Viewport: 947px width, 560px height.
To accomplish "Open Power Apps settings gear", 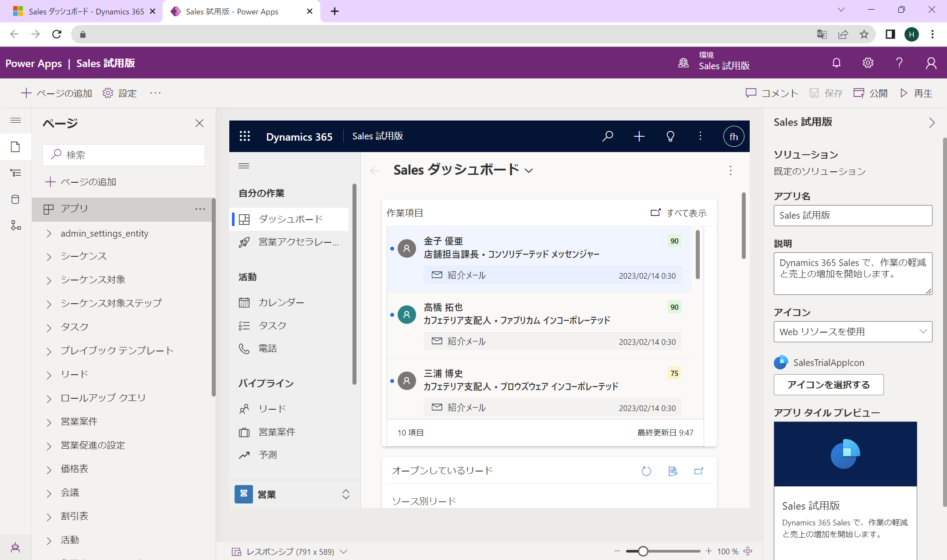I will (868, 63).
